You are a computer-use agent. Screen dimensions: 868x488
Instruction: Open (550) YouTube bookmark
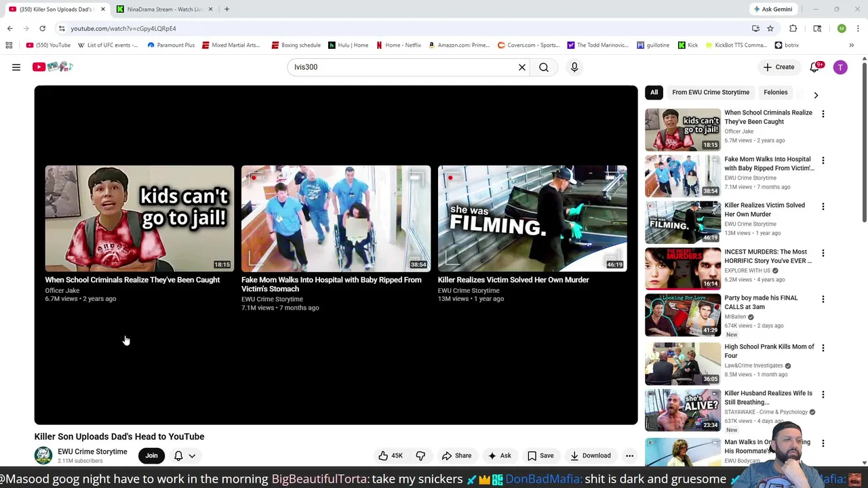tap(48, 45)
